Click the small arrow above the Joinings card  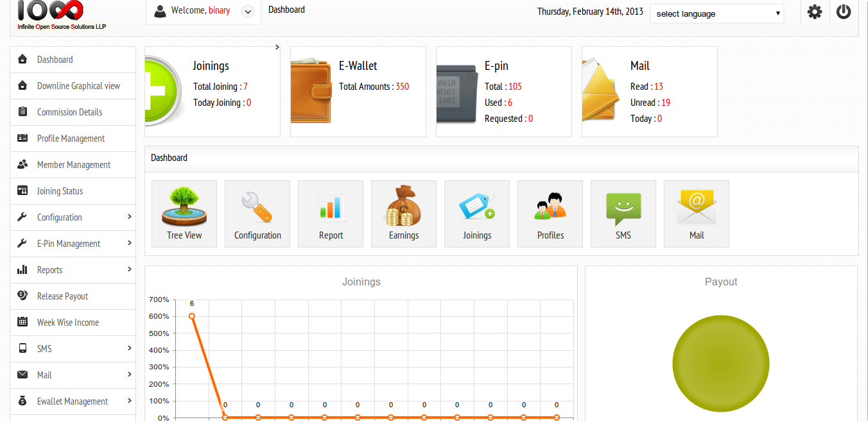277,47
